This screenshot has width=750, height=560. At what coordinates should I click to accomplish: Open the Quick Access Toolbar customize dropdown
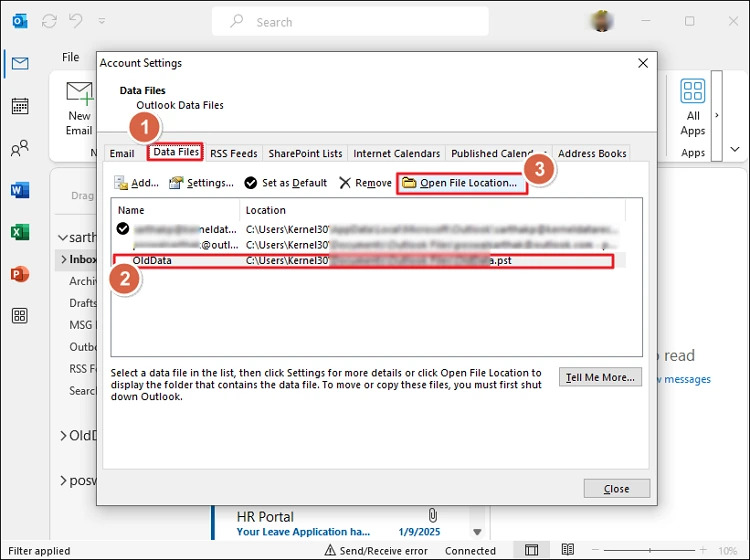click(x=102, y=21)
